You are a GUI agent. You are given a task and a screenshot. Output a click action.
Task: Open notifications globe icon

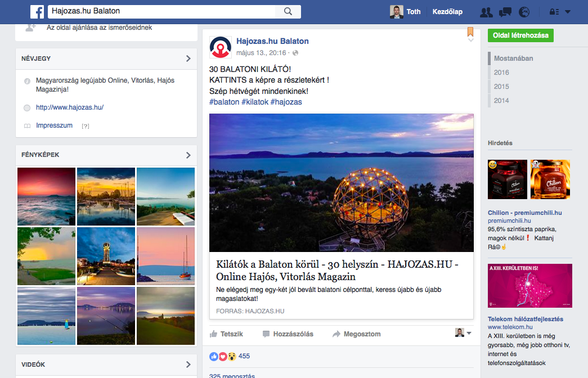click(524, 12)
